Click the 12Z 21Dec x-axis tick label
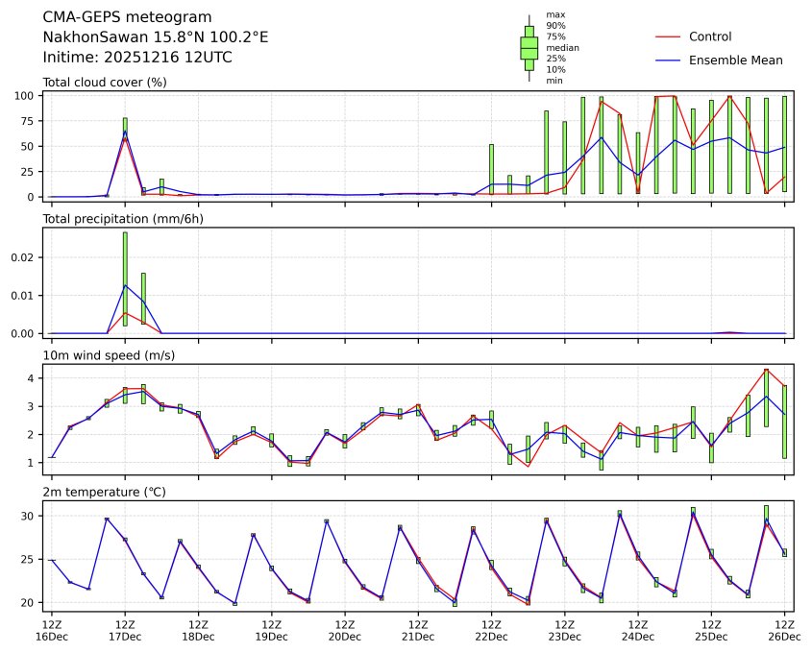 (418, 630)
